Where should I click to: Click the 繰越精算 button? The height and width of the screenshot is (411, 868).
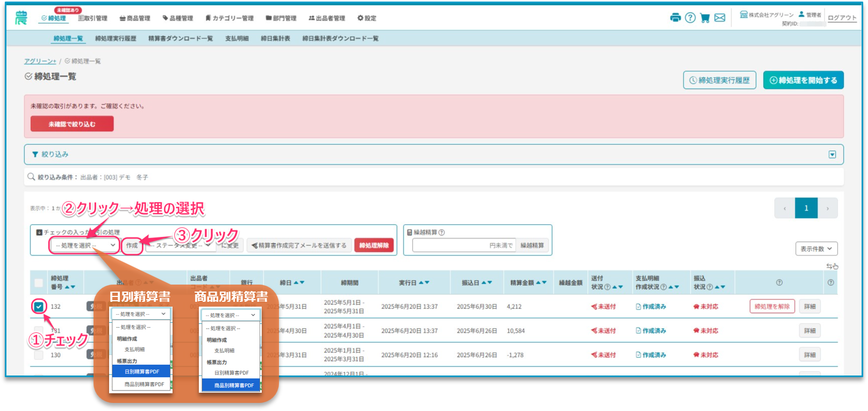coord(532,245)
